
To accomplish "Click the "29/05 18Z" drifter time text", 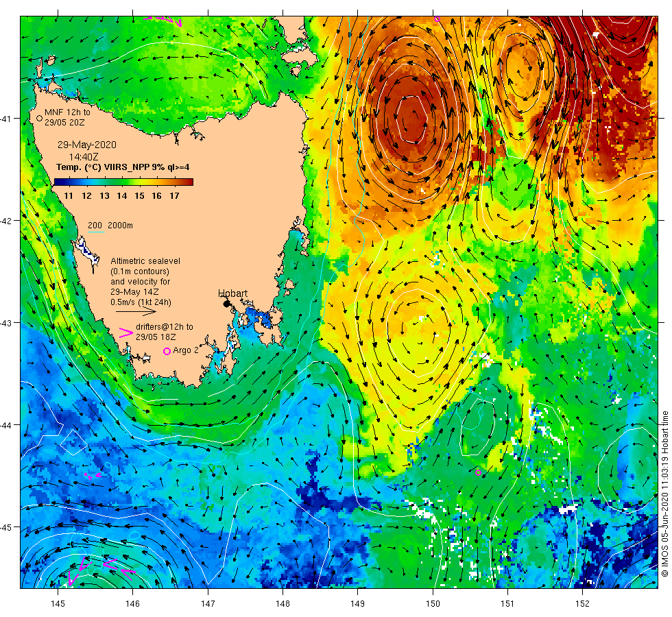I will pos(156,337).
